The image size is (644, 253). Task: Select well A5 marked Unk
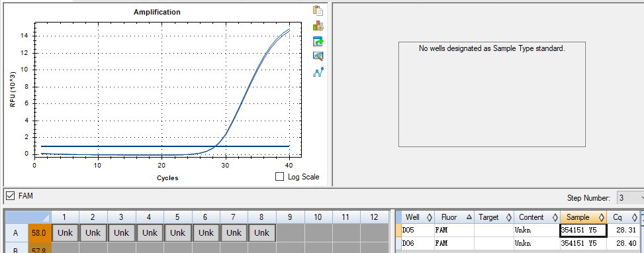(x=178, y=233)
